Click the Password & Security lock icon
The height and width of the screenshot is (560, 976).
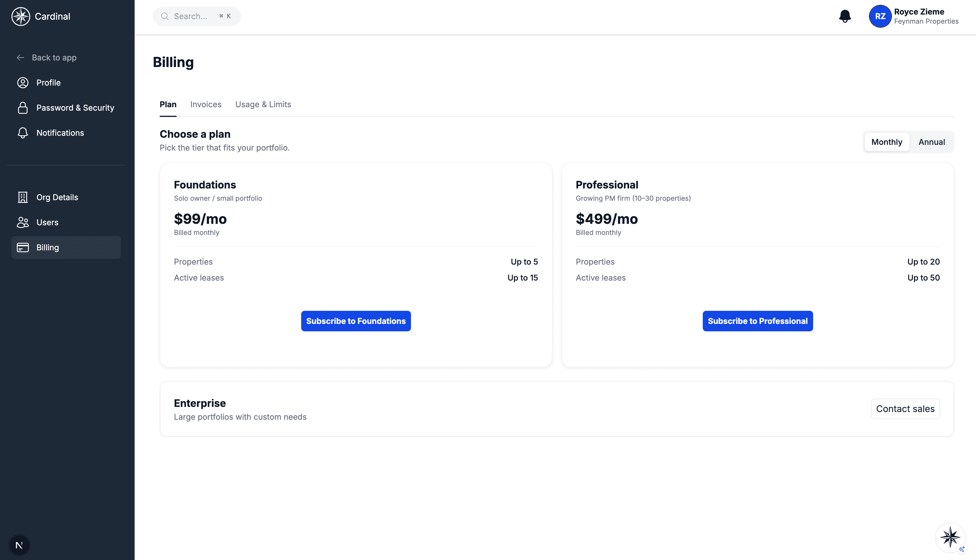tap(23, 108)
